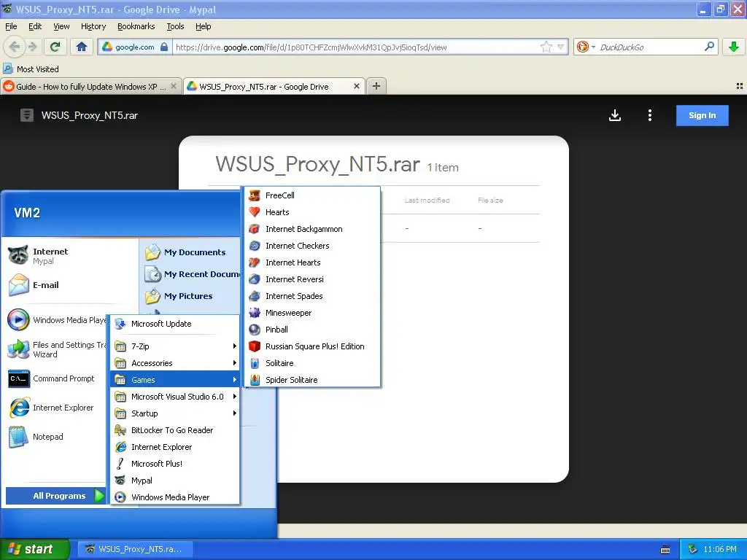Viewport: 747px width, 560px height.
Task: Launch Solitaire from Games submenu
Action: (x=312, y=363)
